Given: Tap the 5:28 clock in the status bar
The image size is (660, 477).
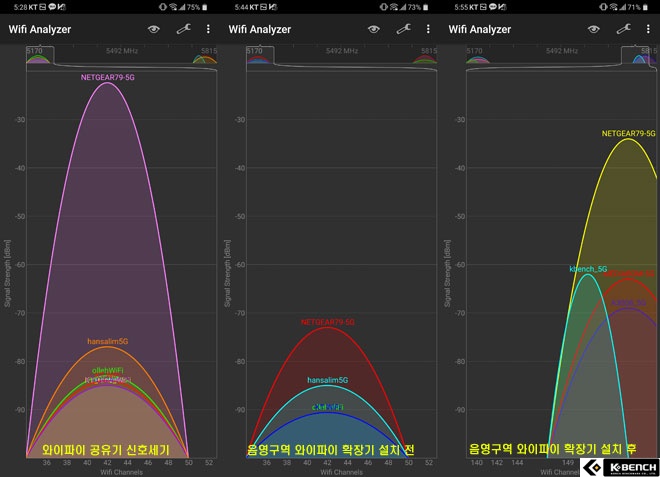Looking at the screenshot, I should (x=20, y=7).
